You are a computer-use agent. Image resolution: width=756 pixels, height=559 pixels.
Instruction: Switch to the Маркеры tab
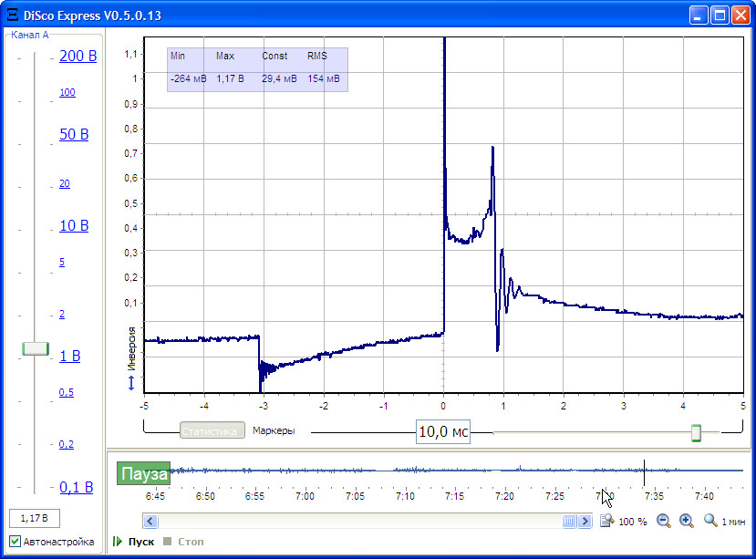point(274,431)
